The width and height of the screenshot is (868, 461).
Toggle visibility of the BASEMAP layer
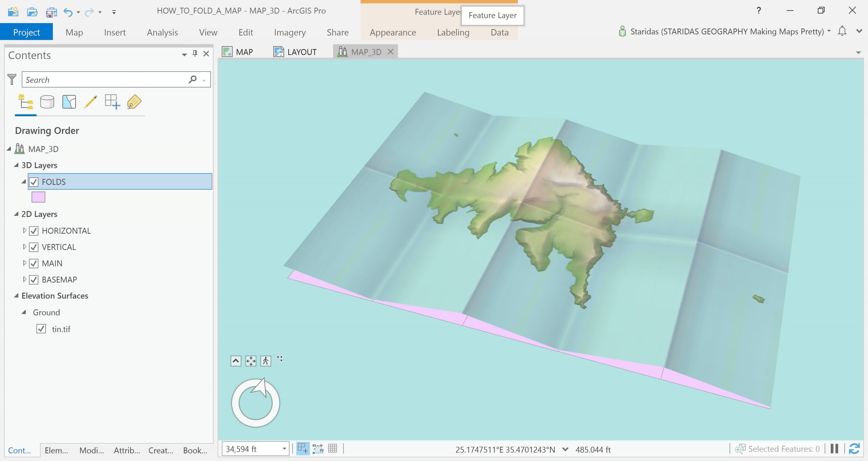(34, 280)
